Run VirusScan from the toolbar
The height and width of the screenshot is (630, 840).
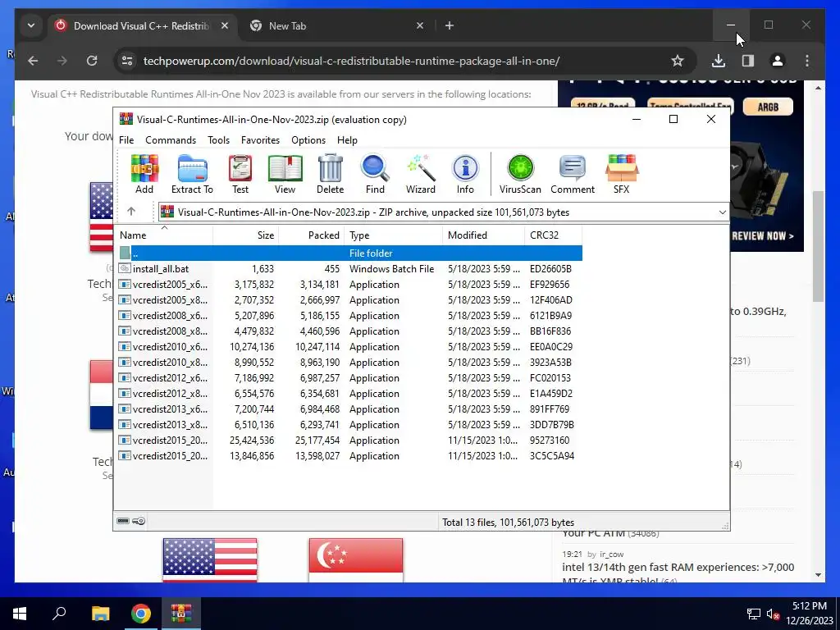click(520, 174)
